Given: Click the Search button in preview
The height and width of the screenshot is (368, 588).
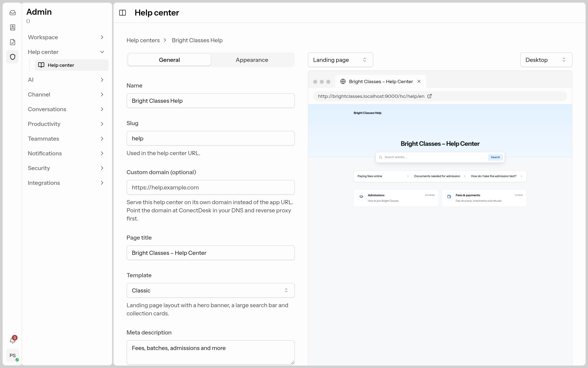Looking at the screenshot, I should [495, 157].
